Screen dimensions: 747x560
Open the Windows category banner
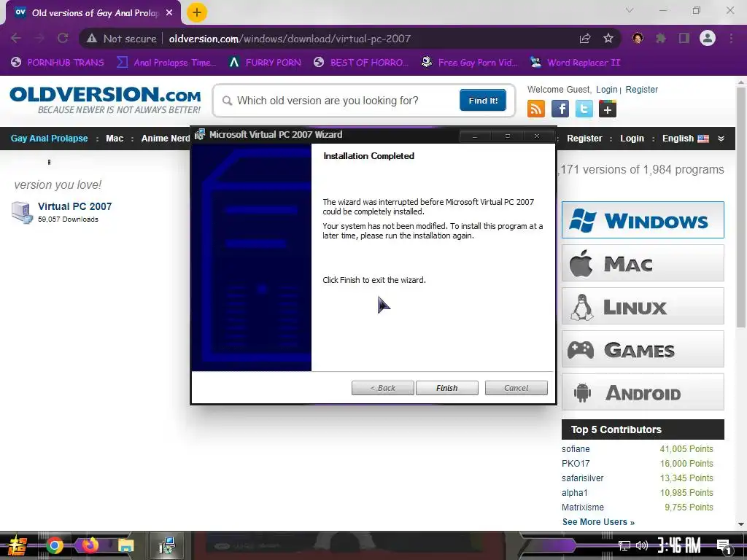[643, 220]
